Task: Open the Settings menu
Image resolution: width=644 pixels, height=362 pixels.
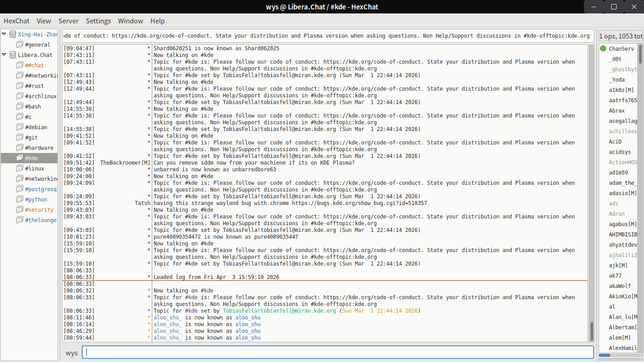Action: point(98,21)
